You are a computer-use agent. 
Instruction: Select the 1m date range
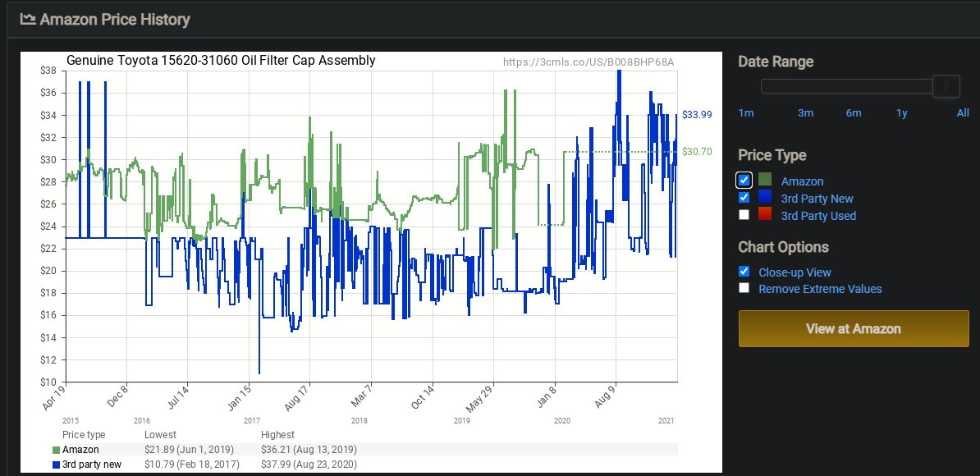[745, 113]
